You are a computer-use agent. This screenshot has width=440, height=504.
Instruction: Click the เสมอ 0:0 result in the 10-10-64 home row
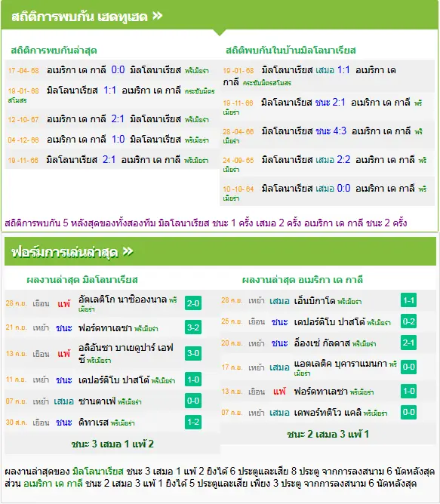(x=333, y=188)
